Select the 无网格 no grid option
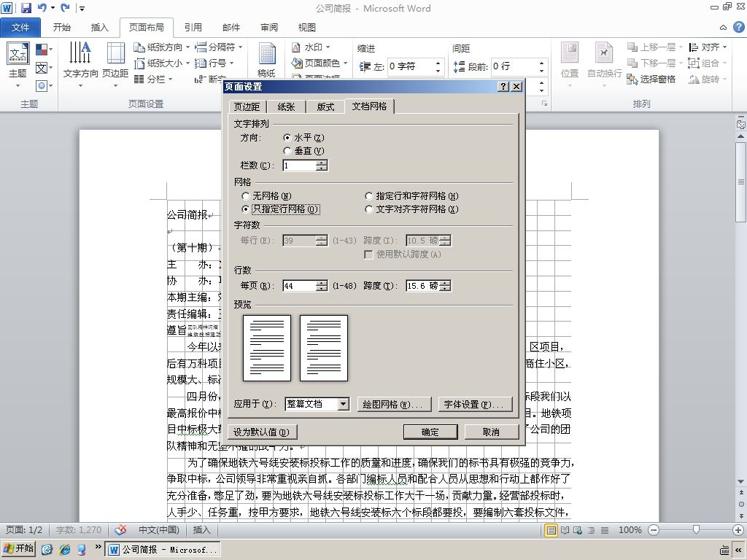Viewport: 747px width, 560px height. (246, 195)
